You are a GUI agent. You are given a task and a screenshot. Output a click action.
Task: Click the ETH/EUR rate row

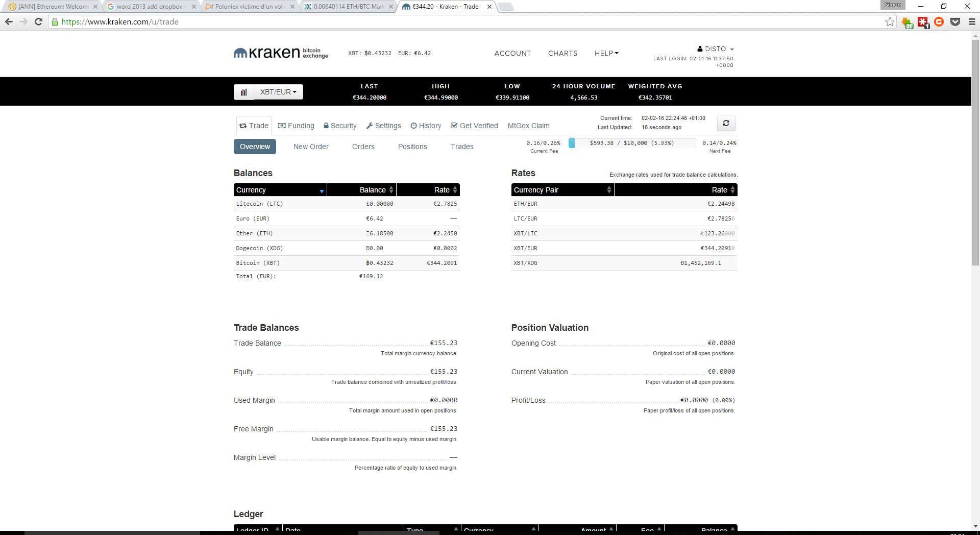[x=624, y=204]
